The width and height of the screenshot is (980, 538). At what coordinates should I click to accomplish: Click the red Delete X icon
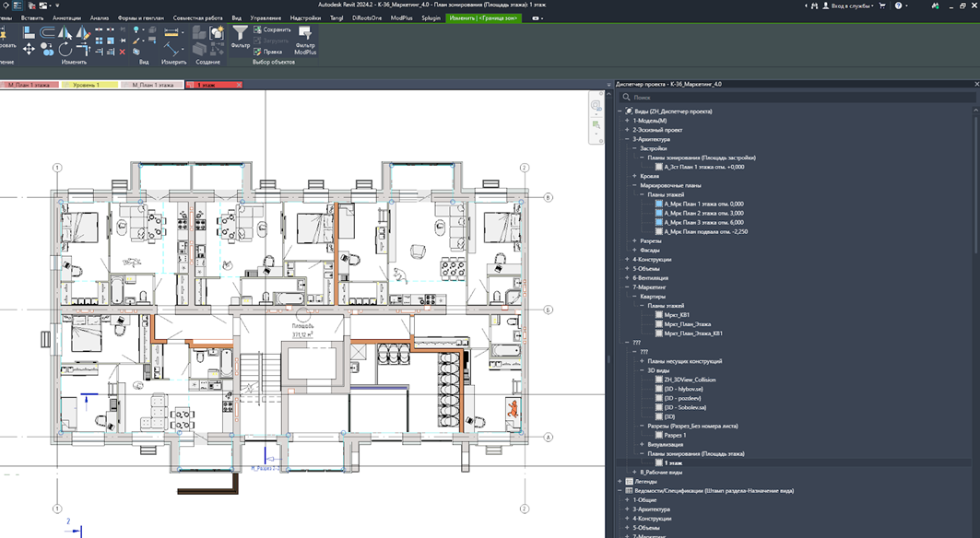123,52
